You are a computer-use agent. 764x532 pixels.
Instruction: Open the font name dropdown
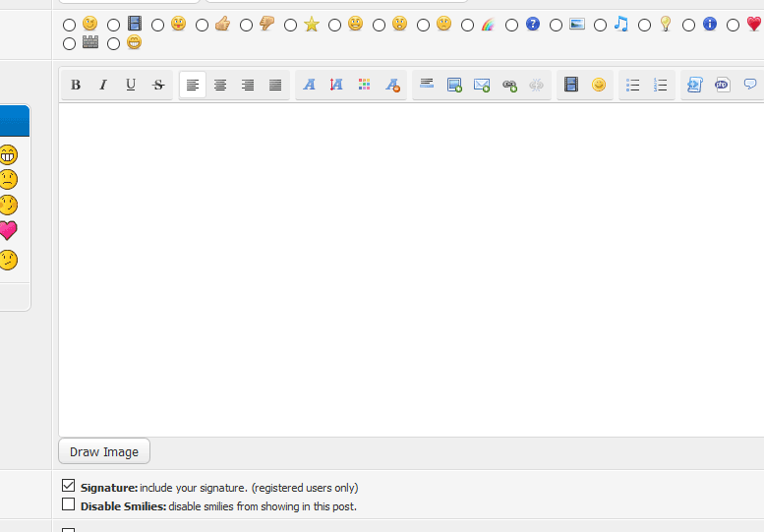coord(309,86)
